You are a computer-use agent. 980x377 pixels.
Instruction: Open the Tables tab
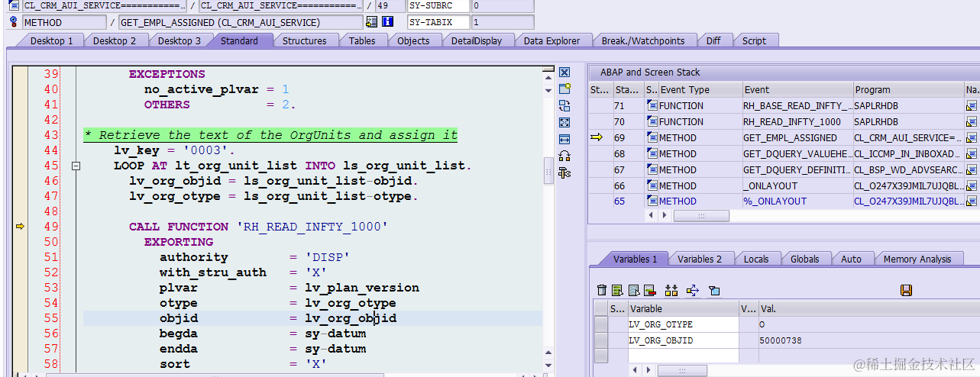362,41
